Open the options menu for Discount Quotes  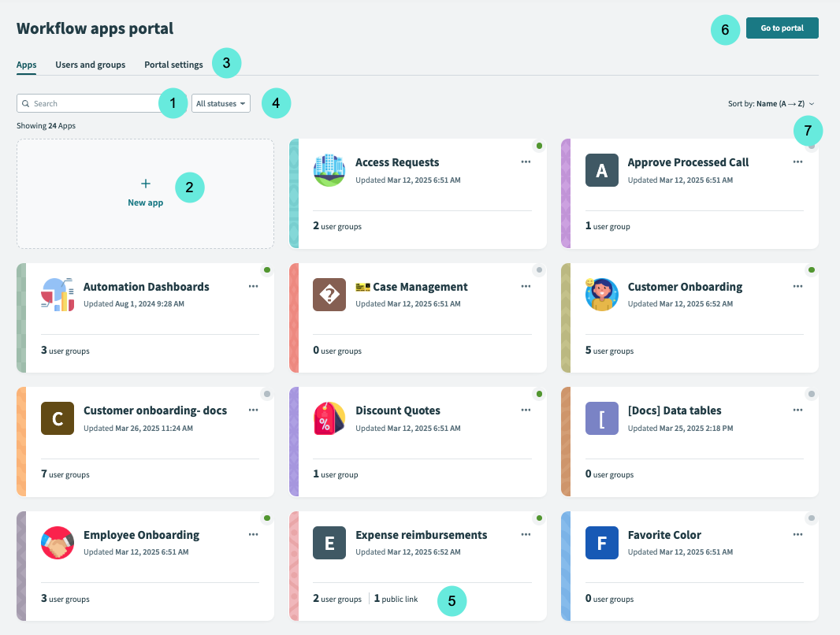coord(526,410)
